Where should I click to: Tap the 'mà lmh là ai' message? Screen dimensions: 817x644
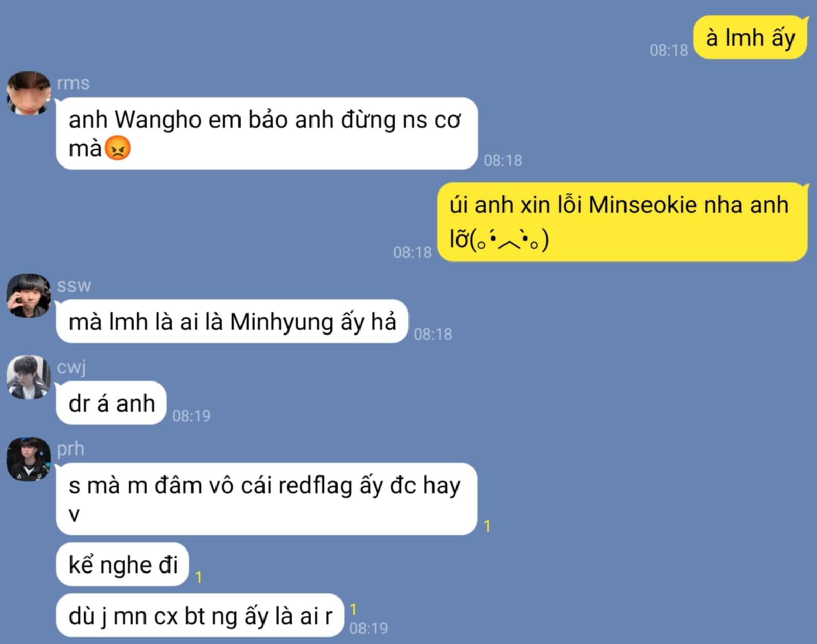232,321
